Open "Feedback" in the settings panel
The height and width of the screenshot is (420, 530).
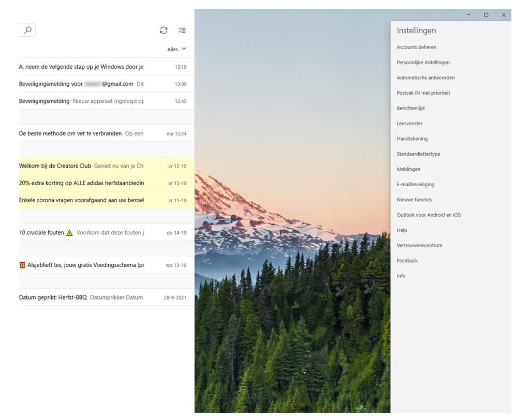407,261
